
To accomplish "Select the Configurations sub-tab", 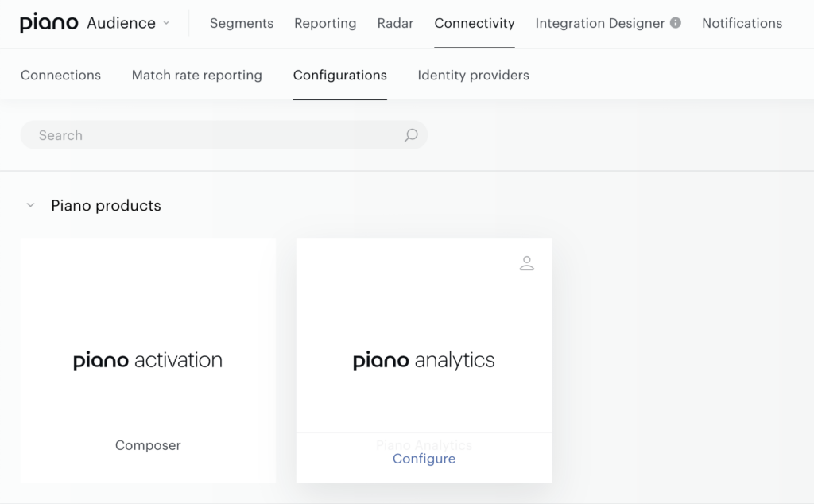I will click(x=340, y=76).
